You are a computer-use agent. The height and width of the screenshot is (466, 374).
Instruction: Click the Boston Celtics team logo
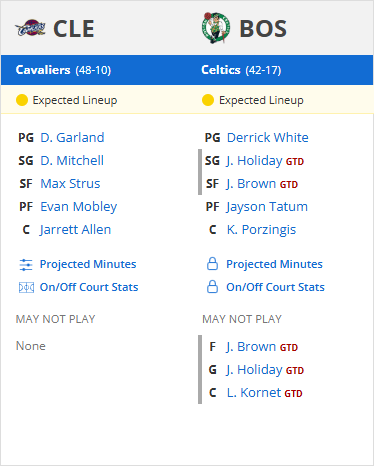(216, 28)
